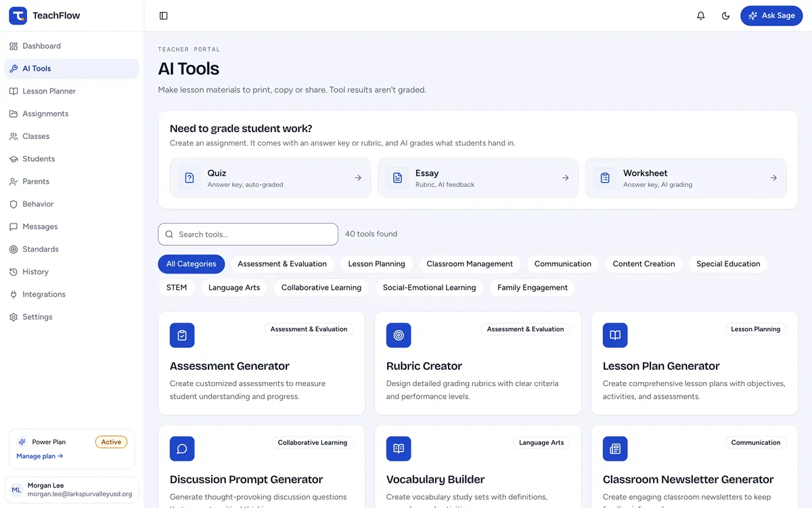Screen dimensions: 812x508
Task: Open the Assessment Generator title
Action: 229,366
